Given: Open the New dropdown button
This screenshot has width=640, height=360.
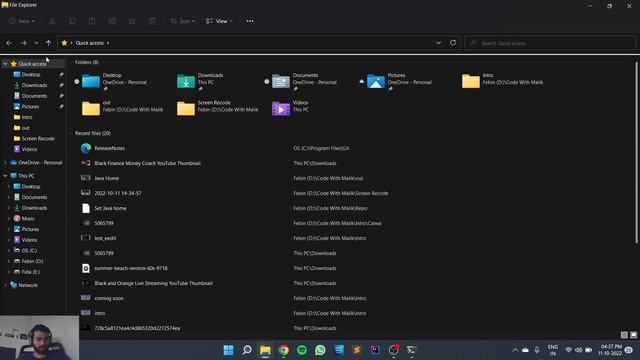Looking at the screenshot, I should (22, 21).
